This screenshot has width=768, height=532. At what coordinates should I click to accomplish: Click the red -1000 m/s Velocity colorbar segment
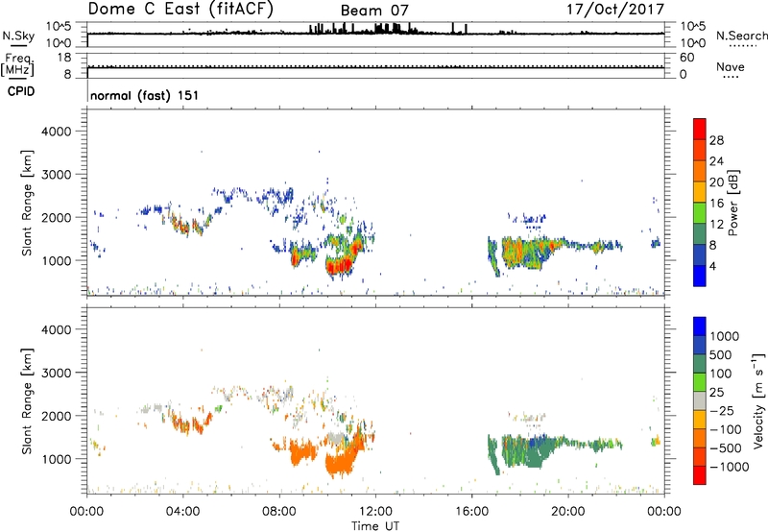tap(700, 475)
